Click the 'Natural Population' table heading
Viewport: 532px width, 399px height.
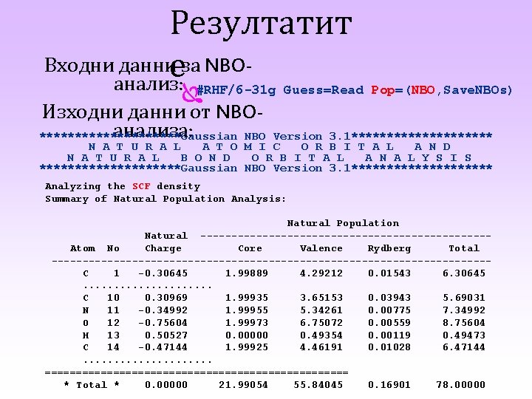[343, 223]
